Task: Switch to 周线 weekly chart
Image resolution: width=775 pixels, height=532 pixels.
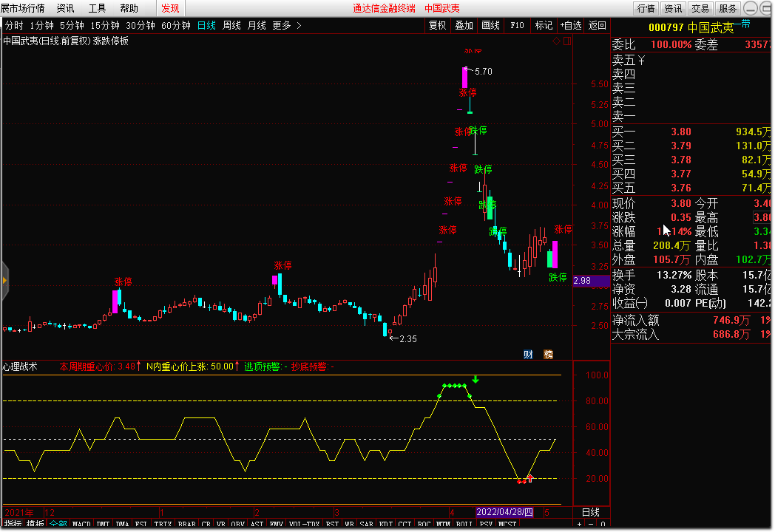Action: [x=231, y=25]
